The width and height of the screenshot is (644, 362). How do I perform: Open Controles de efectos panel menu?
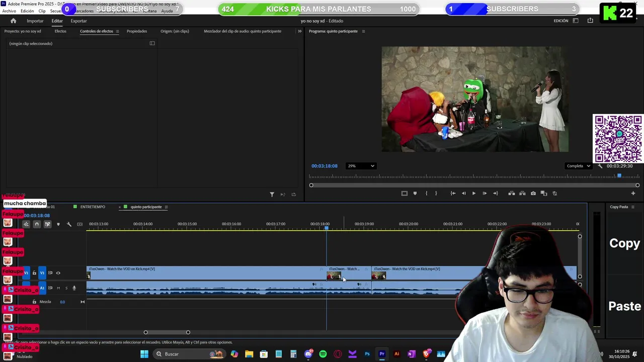pyautogui.click(x=117, y=31)
